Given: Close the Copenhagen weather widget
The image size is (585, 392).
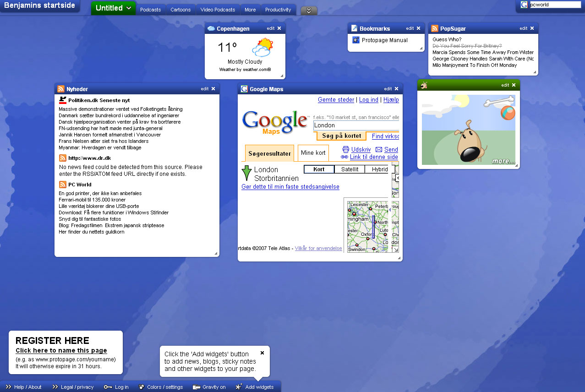Looking at the screenshot, I should (279, 28).
